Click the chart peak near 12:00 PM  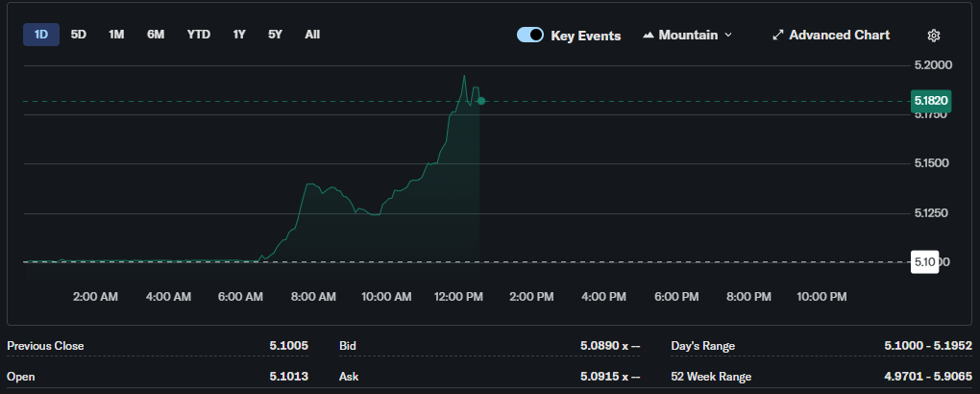[465, 76]
